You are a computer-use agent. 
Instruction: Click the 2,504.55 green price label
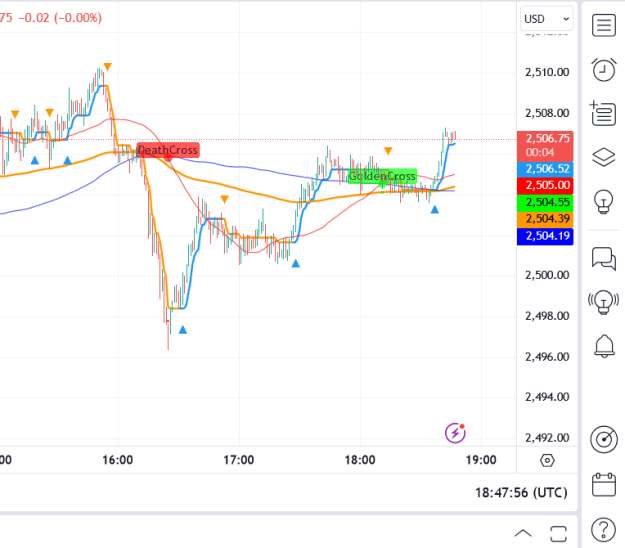click(x=545, y=202)
